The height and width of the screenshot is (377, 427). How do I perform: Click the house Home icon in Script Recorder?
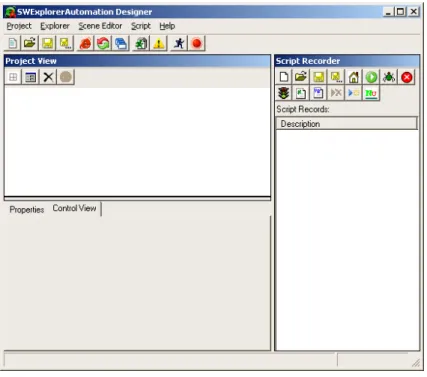tap(354, 77)
